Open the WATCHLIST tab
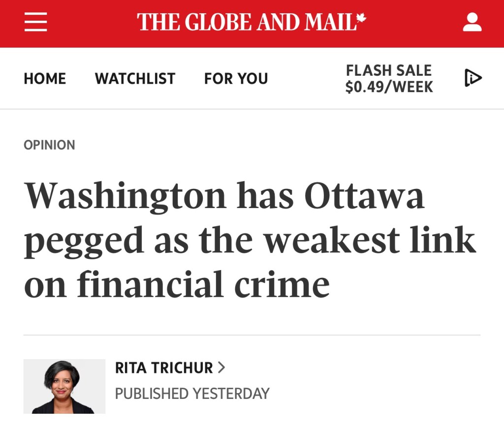504x427 pixels. [x=135, y=79]
